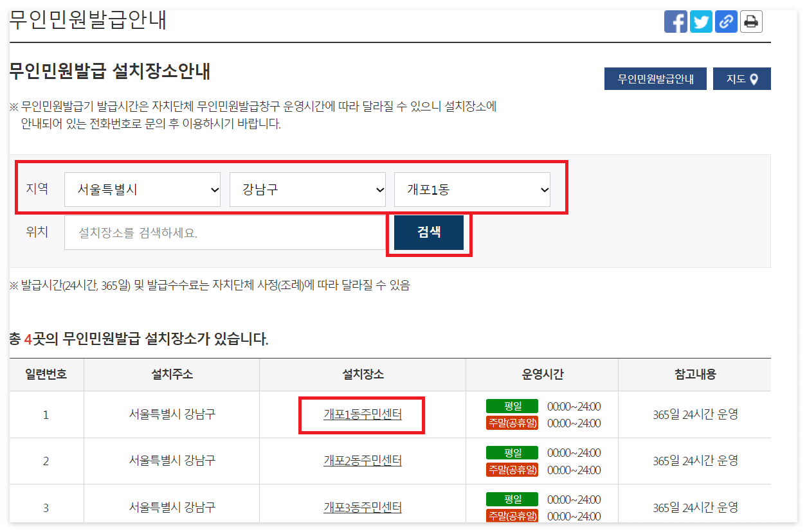The height and width of the screenshot is (532, 807).
Task: Open the 개포3동주민센터 location link
Action: (x=361, y=507)
